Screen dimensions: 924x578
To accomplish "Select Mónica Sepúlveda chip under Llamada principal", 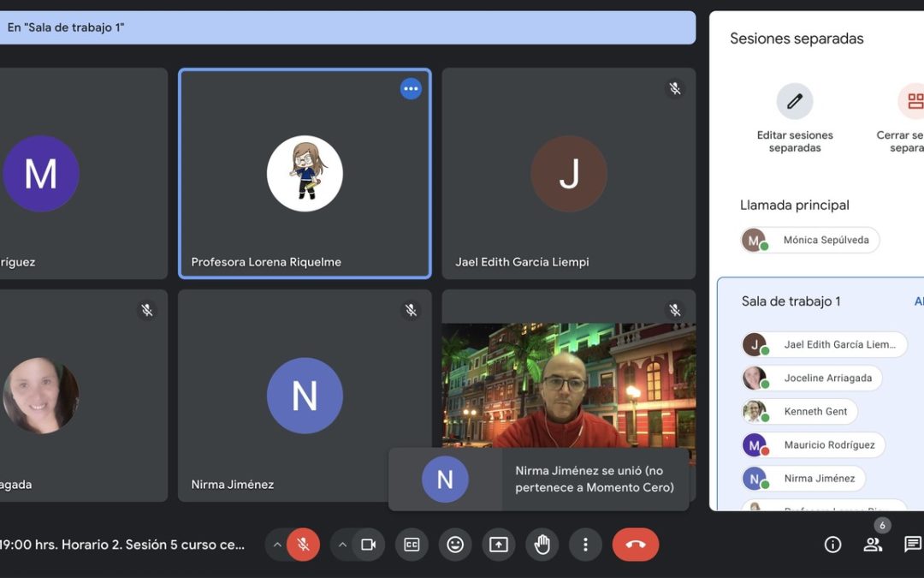I will click(x=810, y=240).
